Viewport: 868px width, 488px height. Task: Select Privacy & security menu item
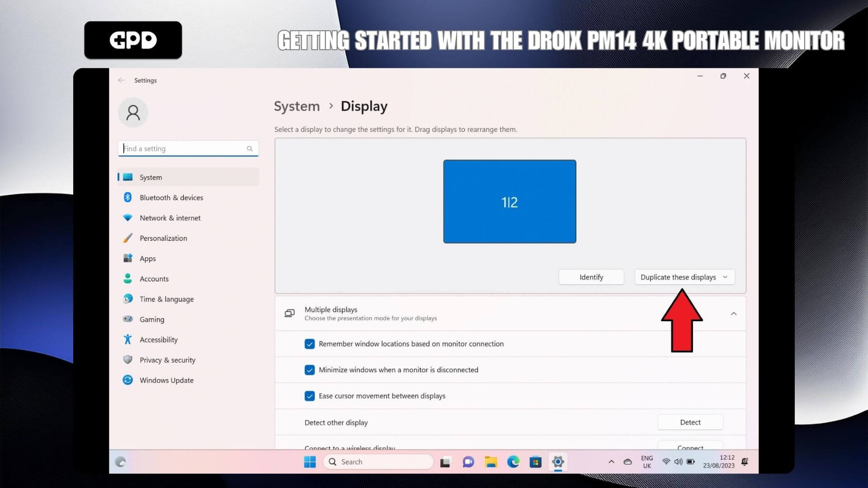(x=167, y=360)
